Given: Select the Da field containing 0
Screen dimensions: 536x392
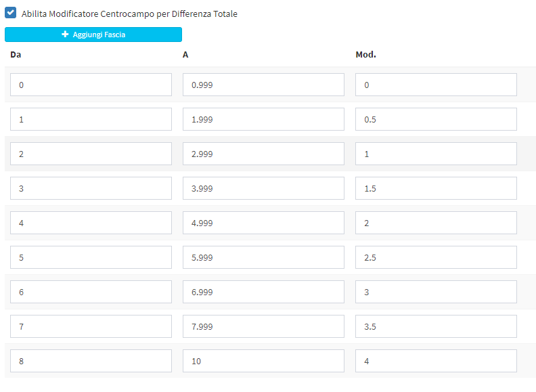Looking at the screenshot, I should [x=91, y=85].
